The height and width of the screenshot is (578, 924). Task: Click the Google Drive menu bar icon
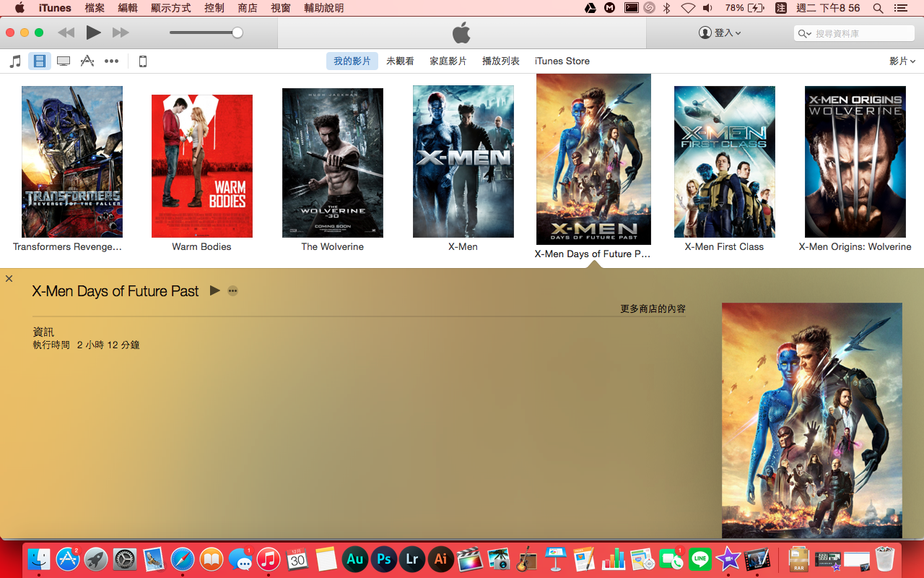590,8
